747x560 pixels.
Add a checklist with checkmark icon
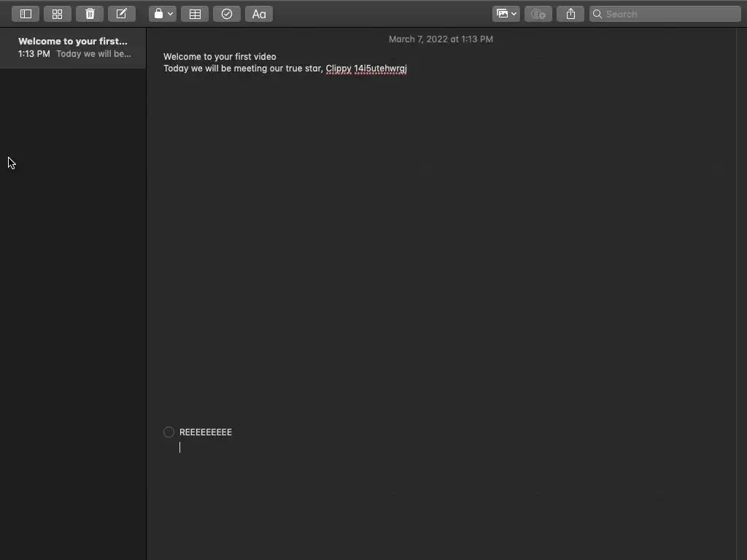227,14
